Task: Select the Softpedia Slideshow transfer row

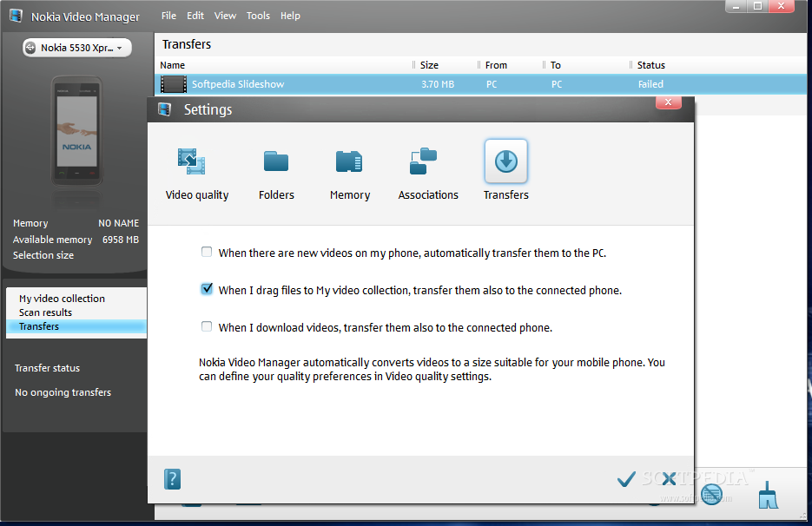Action: click(x=480, y=84)
